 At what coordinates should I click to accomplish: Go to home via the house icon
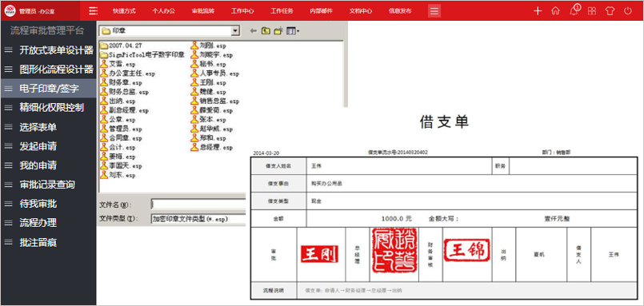(555, 11)
